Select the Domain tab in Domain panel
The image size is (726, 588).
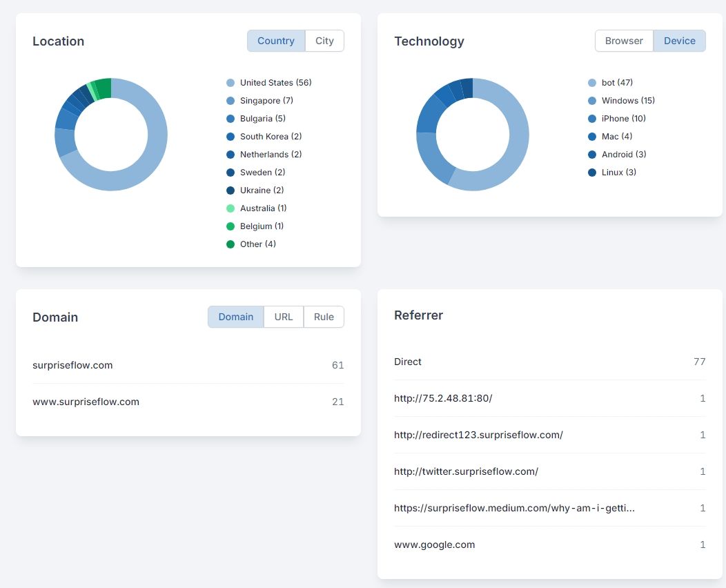236,317
